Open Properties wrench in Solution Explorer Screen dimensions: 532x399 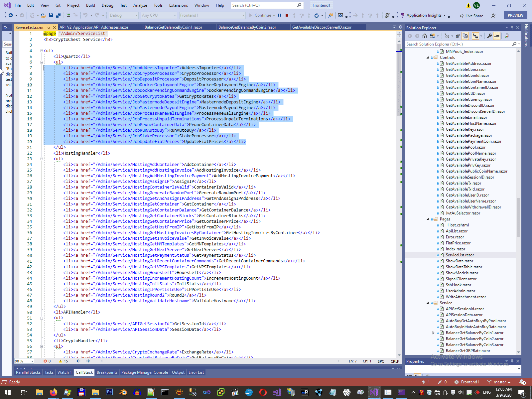(x=489, y=36)
